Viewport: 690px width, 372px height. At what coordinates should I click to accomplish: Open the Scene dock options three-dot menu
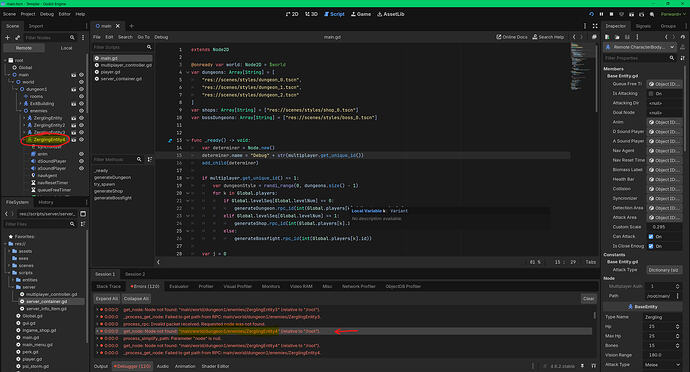[x=83, y=37]
